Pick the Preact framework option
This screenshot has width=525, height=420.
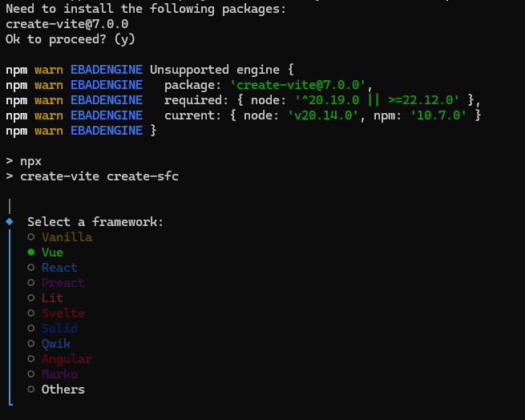[63, 283]
